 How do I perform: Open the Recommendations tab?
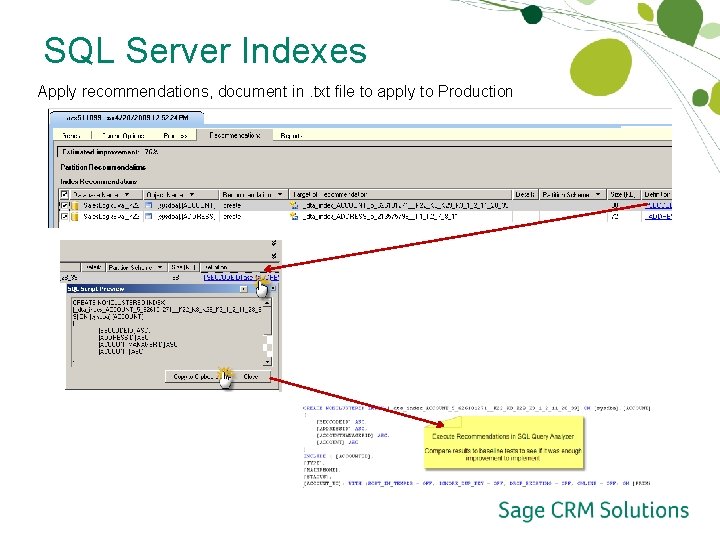(x=235, y=135)
